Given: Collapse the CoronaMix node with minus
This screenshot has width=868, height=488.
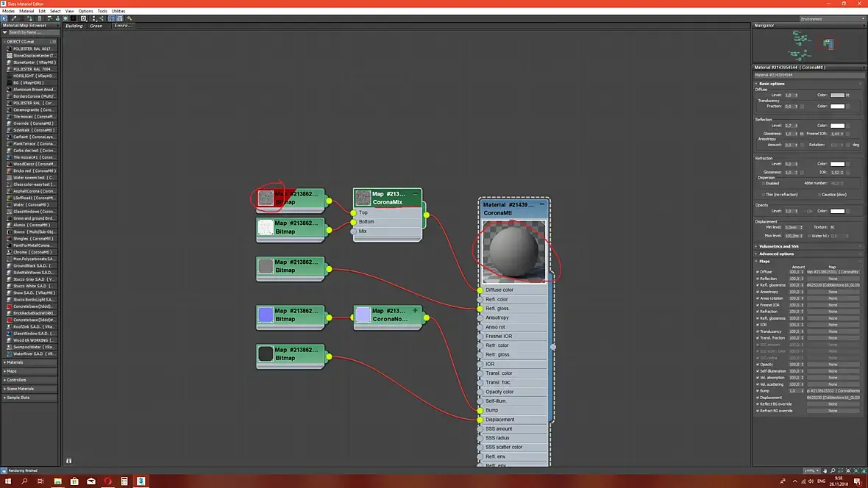Looking at the screenshot, I should click(415, 194).
